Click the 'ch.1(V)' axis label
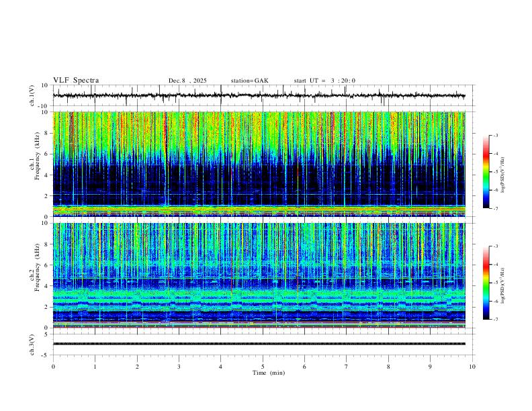The height and width of the screenshot is (411, 532). tap(32, 95)
